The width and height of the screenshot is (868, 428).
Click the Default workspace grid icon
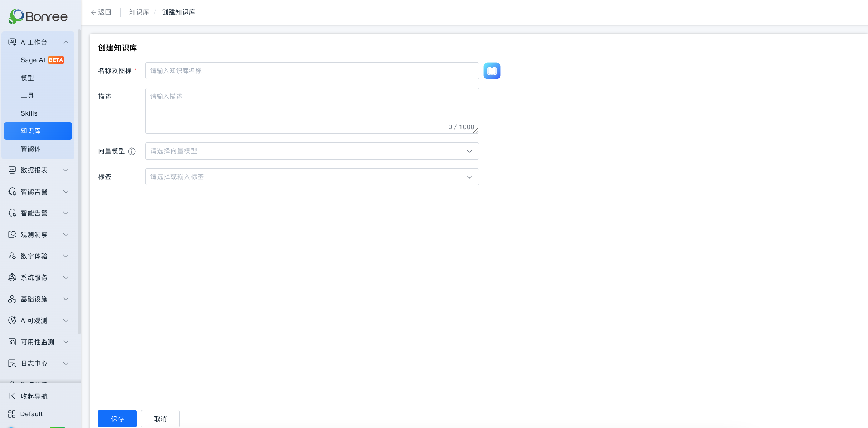12,414
